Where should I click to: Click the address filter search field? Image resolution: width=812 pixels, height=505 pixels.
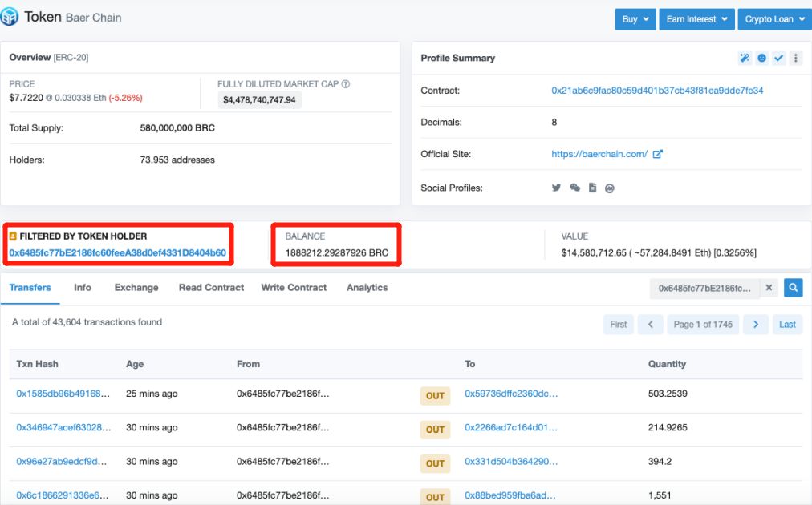click(704, 289)
